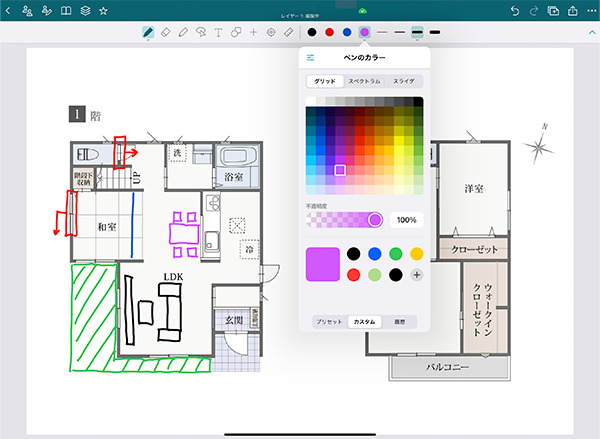
Task: Click the selected purple cell in the color grid
Action: coord(340,170)
